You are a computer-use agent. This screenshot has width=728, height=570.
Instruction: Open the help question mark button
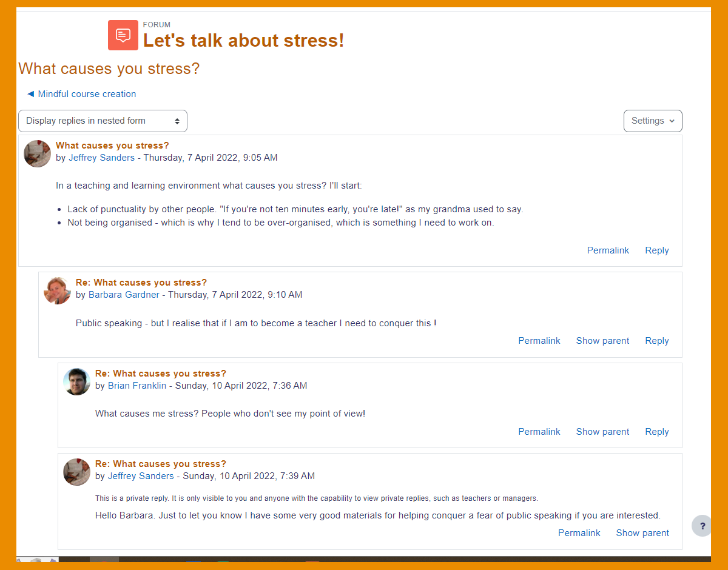click(702, 526)
